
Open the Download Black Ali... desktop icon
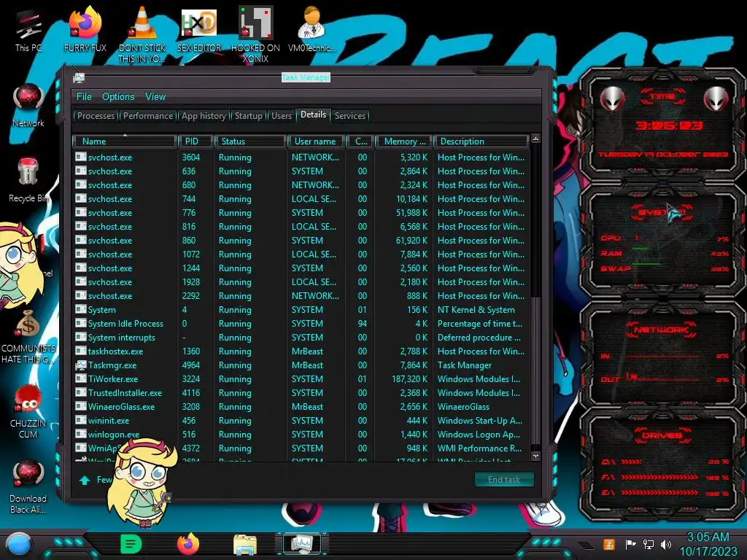coord(28,486)
